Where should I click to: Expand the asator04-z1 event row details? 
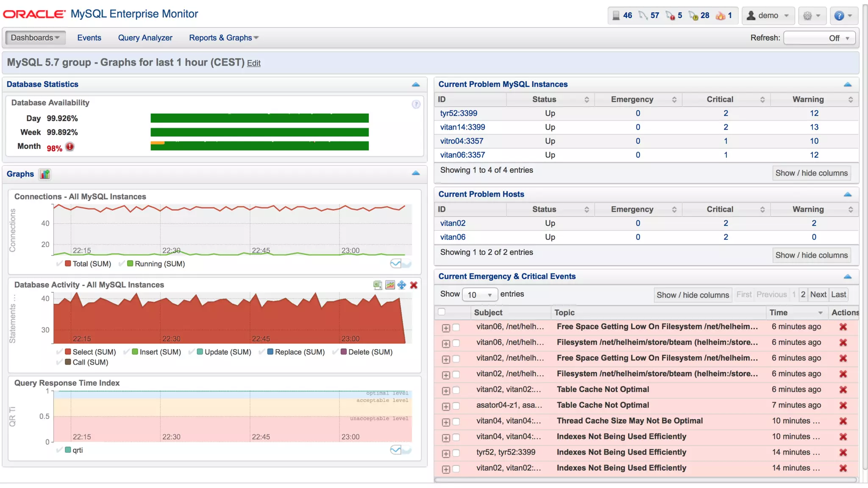(x=445, y=406)
